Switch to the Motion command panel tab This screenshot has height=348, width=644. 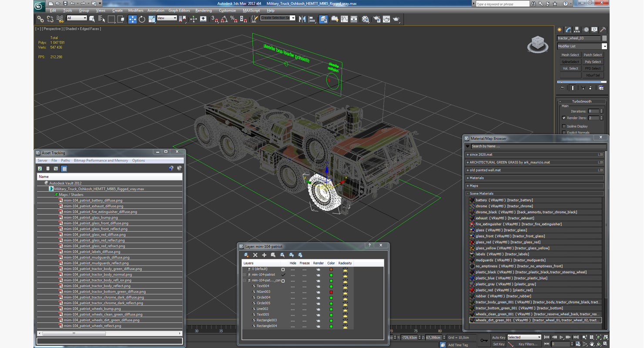pyautogui.click(x=586, y=30)
